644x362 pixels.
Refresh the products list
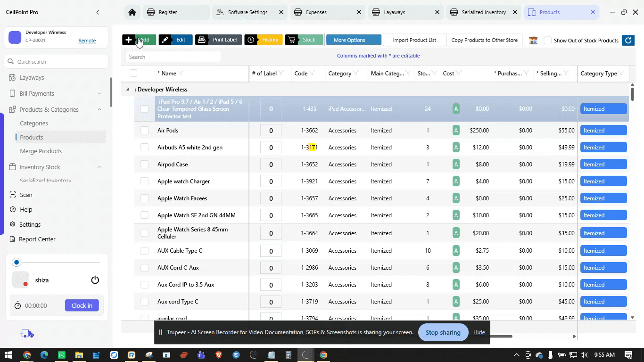coord(628,41)
